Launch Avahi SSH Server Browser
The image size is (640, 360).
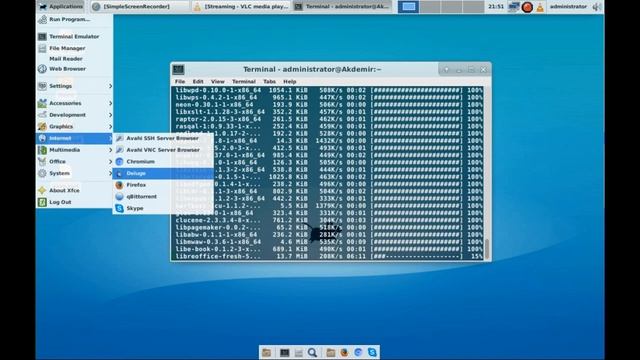(x=163, y=138)
